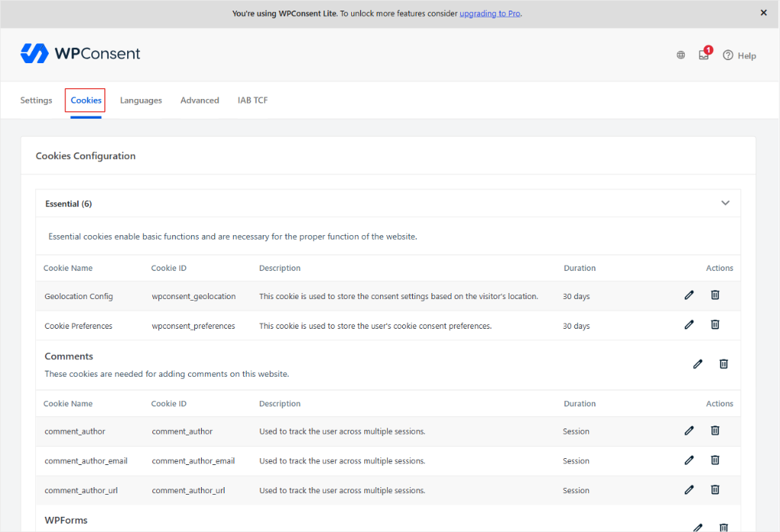The height and width of the screenshot is (532, 780).
Task: Click the Cookie Preferences cookie name
Action: 78,327
